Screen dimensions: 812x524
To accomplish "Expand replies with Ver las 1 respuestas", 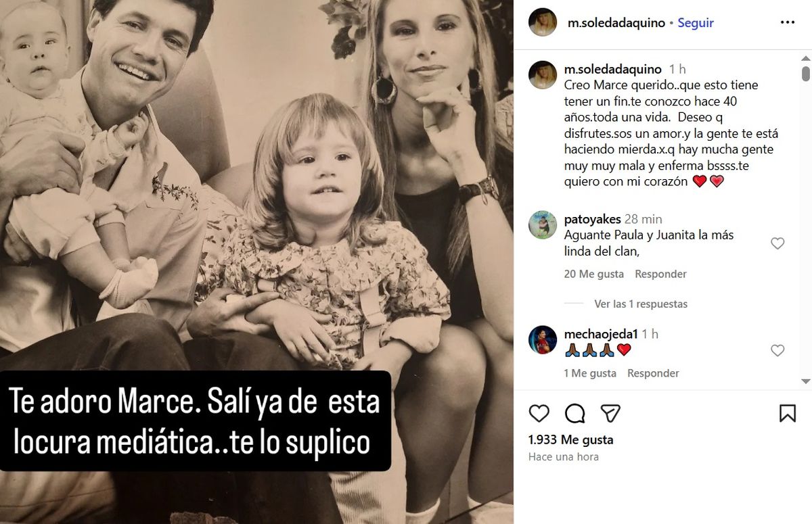I will tap(641, 304).
